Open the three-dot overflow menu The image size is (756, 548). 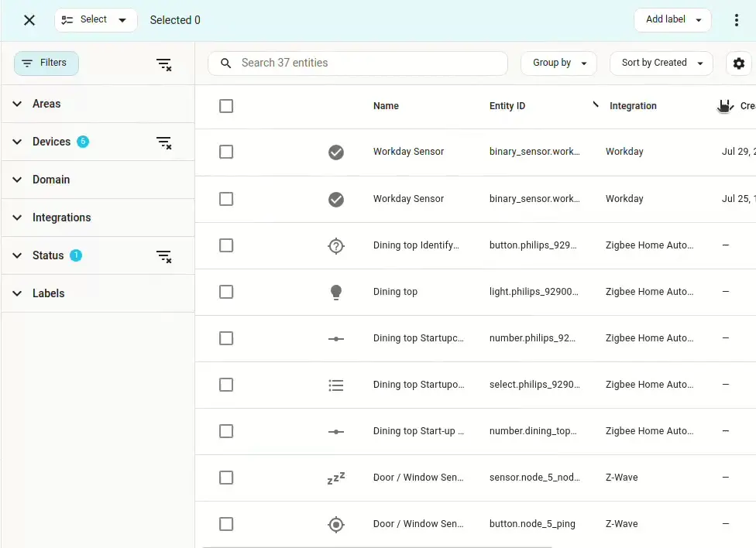737,19
